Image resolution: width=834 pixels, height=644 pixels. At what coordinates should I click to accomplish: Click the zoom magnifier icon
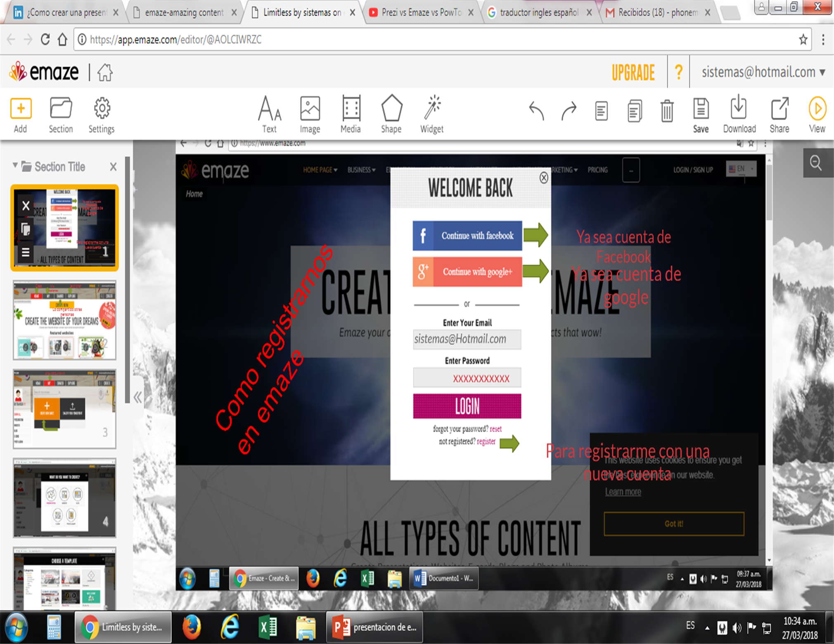click(x=815, y=163)
